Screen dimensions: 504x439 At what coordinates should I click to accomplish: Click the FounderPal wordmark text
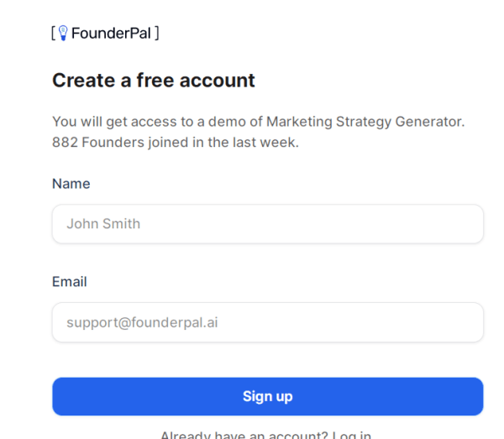pyautogui.click(x=111, y=34)
